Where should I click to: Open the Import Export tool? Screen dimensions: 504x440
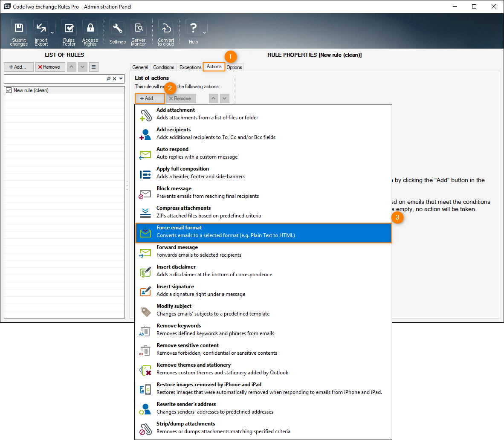[41, 33]
